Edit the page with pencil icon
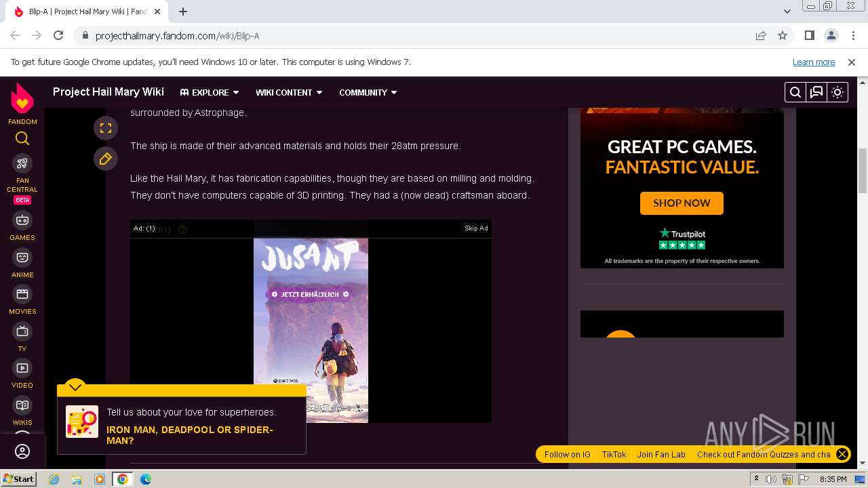Screen dimensions: 868x488 pyautogui.click(x=106, y=159)
